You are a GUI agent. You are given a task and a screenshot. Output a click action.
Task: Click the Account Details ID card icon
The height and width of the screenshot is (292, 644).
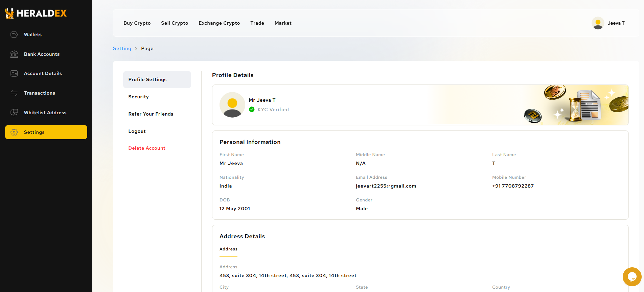(x=14, y=73)
